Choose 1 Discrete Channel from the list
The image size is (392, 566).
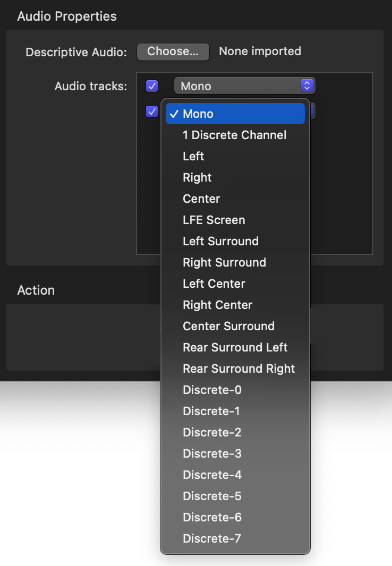[235, 135]
